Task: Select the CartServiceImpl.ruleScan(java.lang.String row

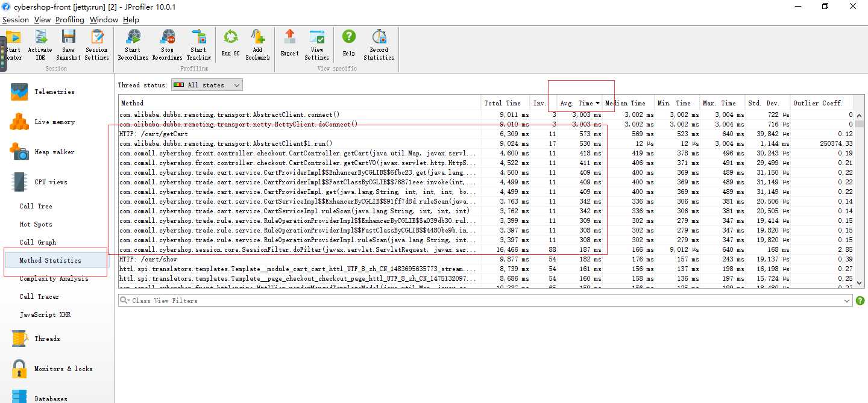Action: 486,211
